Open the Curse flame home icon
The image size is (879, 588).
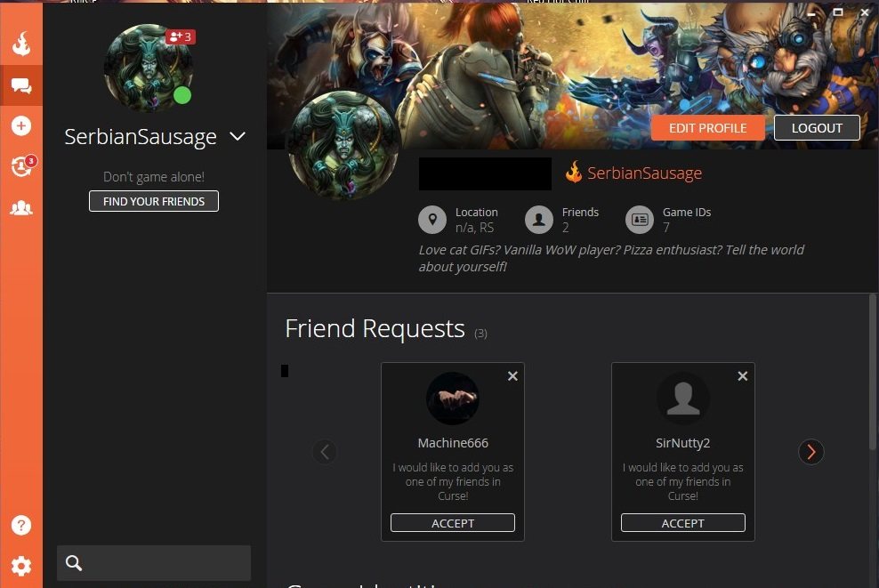point(21,44)
